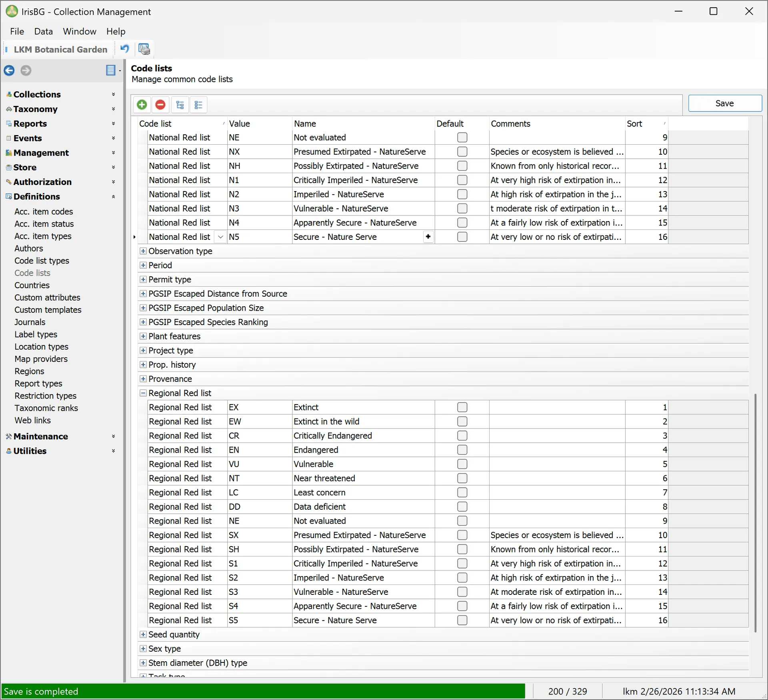Check Default for Regional S5 row
Screen dimensions: 768x700
pyautogui.click(x=462, y=620)
